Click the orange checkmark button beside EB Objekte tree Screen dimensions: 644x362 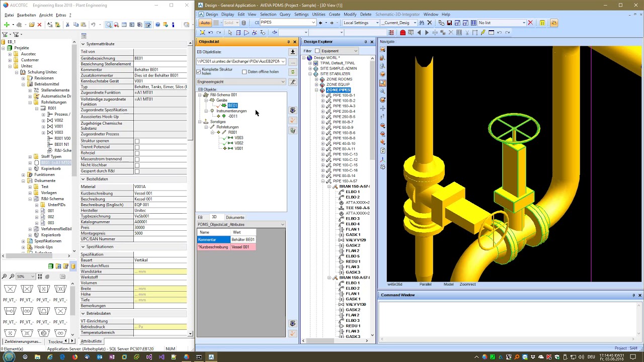click(x=293, y=120)
